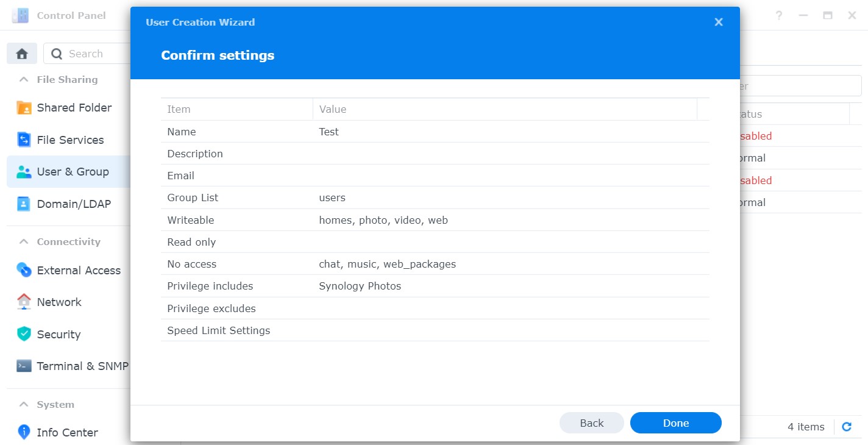The height and width of the screenshot is (445, 868).
Task: Click the 4 items count label
Action: [x=806, y=427]
